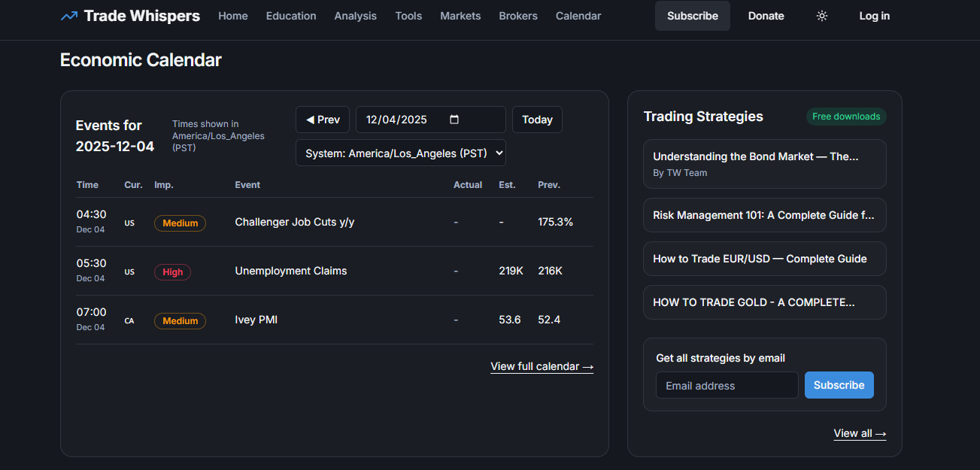Open the Markets navigation menu item
The image size is (980, 470).
[x=460, y=15]
